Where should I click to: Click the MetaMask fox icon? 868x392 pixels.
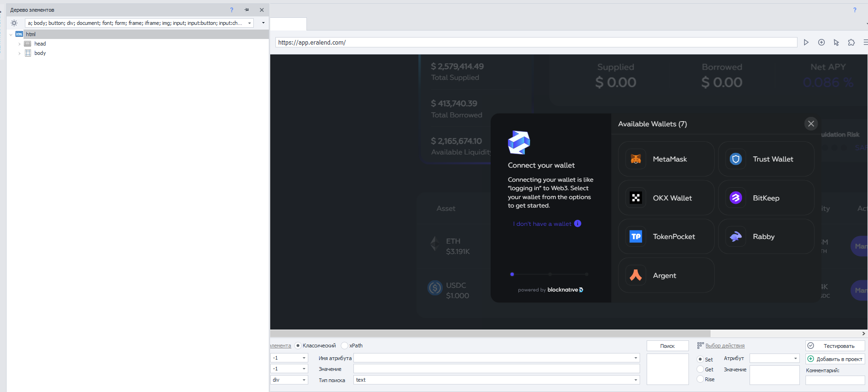click(x=636, y=159)
